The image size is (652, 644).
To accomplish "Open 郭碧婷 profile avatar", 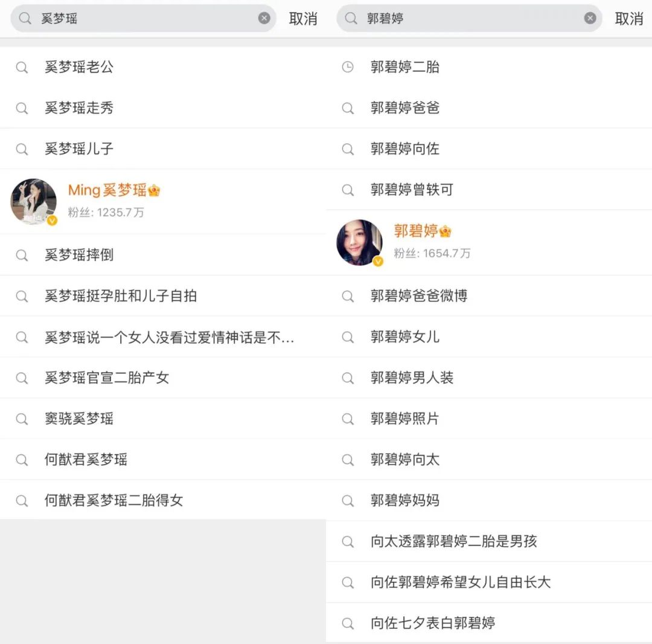I will coord(360,242).
